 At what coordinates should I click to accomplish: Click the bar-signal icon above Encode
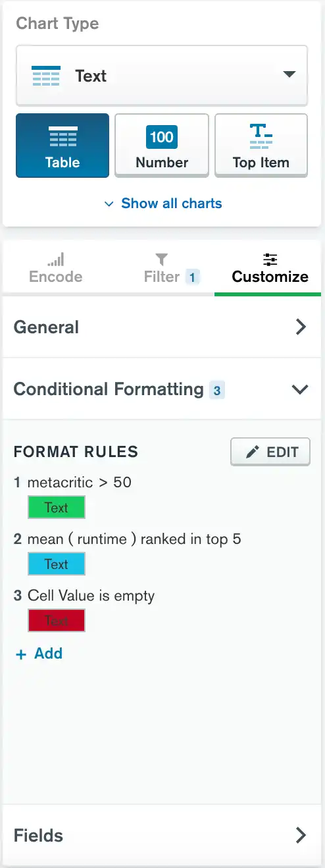[x=56, y=259]
